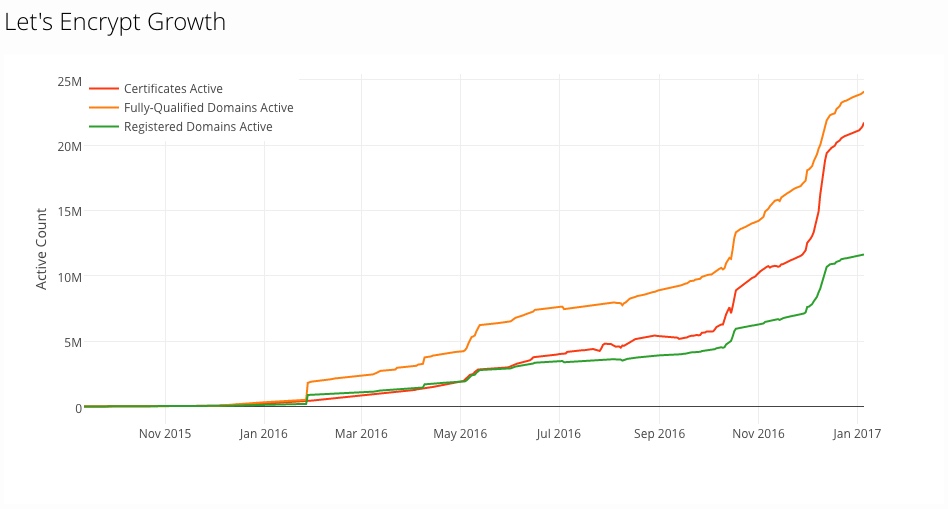
Task: Click the Jul 2016 x-axis label
Action: pos(559,433)
